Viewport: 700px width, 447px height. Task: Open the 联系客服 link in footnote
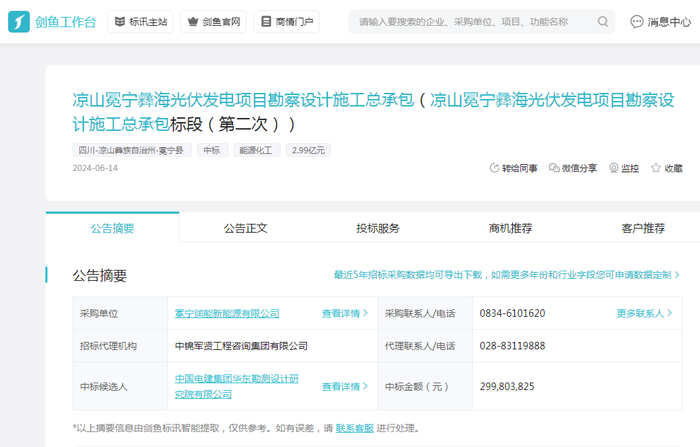354,428
